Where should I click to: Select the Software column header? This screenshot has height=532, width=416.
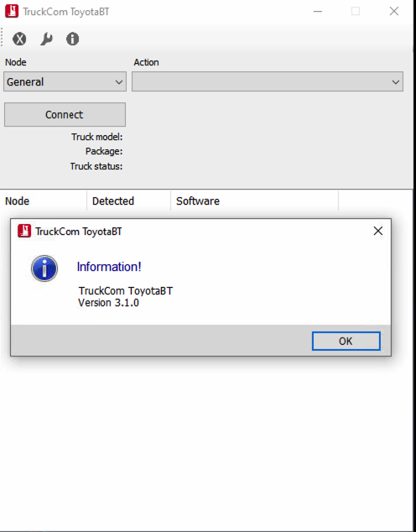pyautogui.click(x=254, y=201)
